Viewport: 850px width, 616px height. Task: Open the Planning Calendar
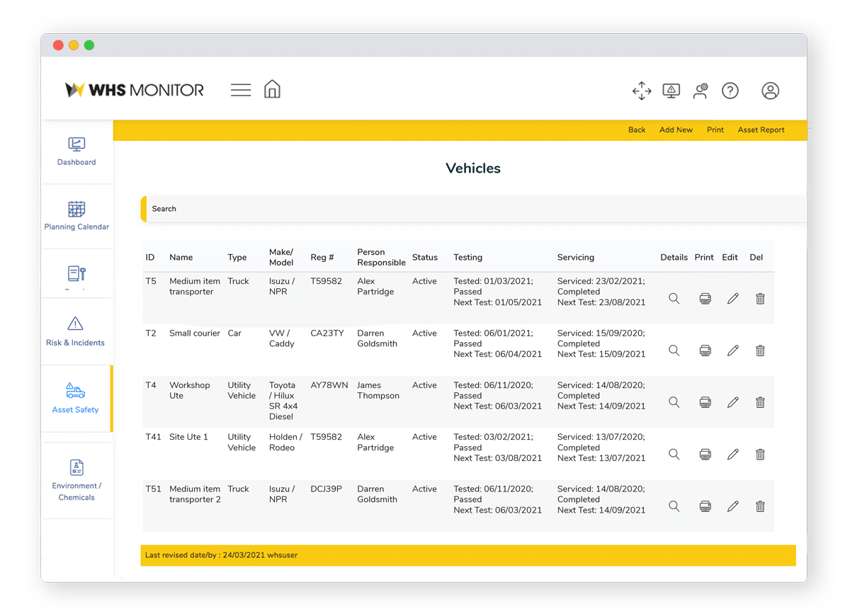coord(76,216)
